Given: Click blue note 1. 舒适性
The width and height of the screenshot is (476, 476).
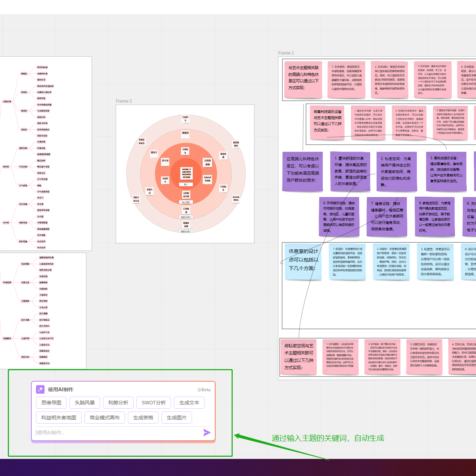Looking at the screenshot, I should point(348,262).
